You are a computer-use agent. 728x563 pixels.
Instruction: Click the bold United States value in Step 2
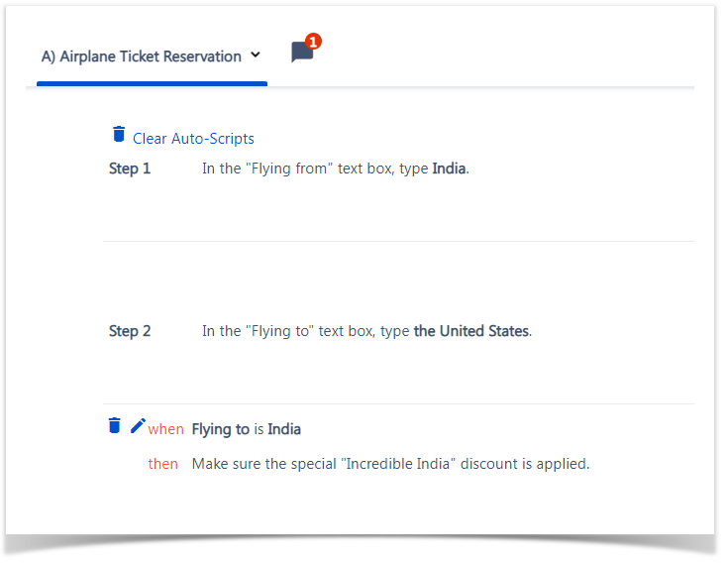[x=470, y=331]
